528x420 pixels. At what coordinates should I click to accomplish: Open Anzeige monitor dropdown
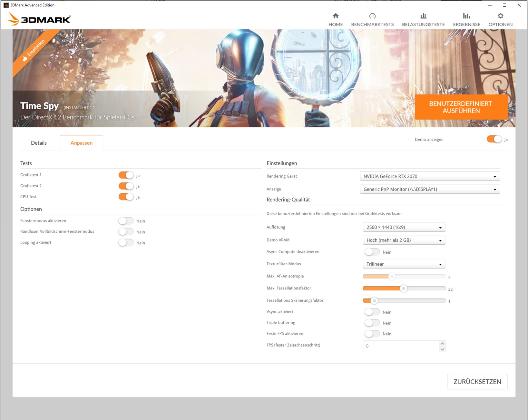(x=430, y=189)
